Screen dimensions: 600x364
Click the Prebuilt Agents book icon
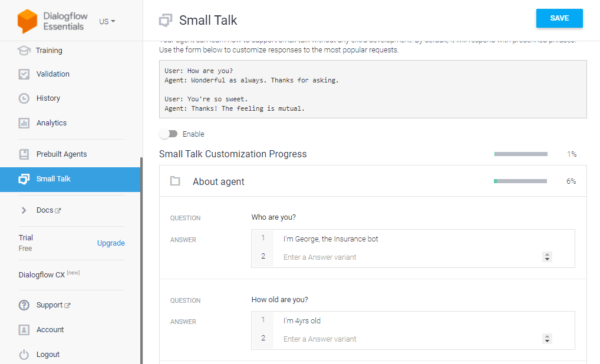pyautogui.click(x=24, y=154)
